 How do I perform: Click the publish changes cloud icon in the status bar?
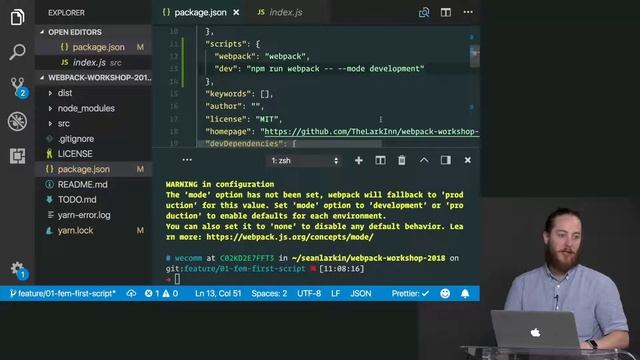tap(131, 293)
